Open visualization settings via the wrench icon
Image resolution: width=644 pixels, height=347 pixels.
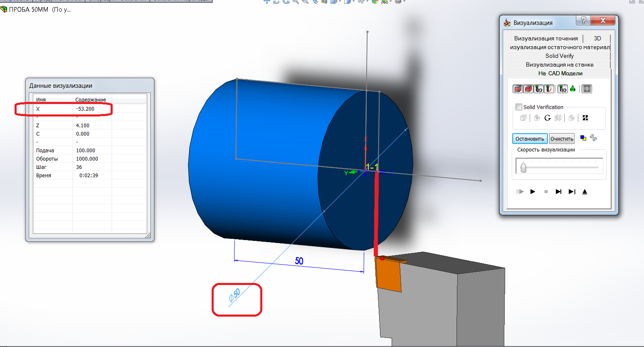point(593,138)
